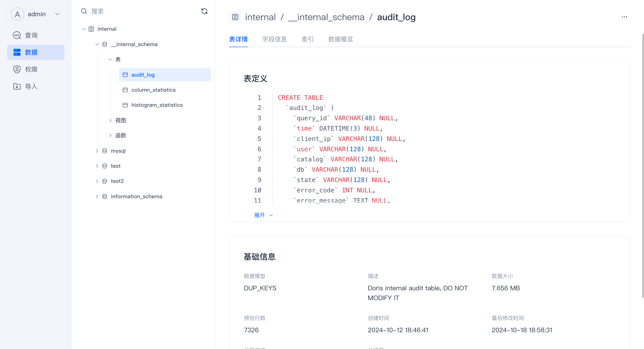This screenshot has width=644, height=349.
Task: Click the page's vertical scrollbar
Action: [643, 165]
